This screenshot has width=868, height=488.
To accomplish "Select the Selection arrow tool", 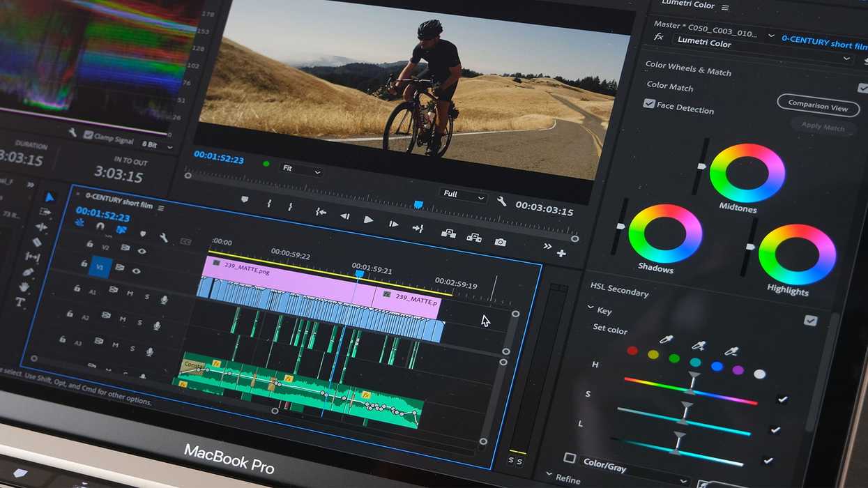I will (x=50, y=197).
